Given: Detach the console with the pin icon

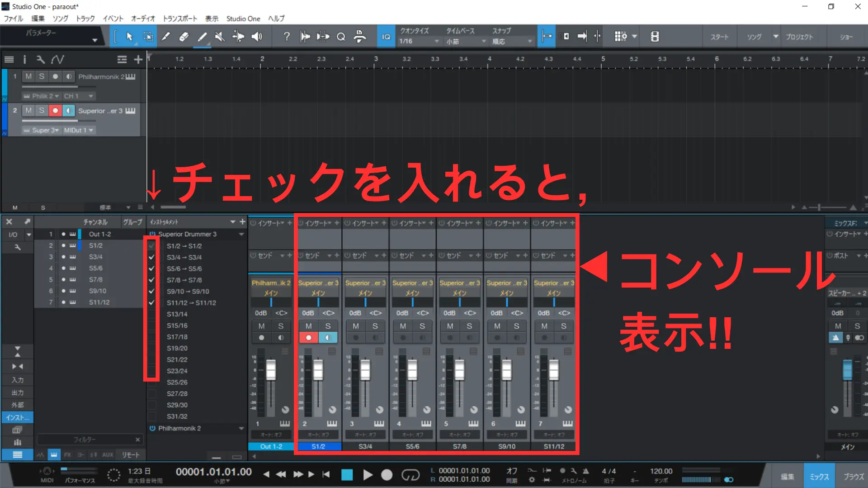Looking at the screenshot, I should (x=27, y=221).
